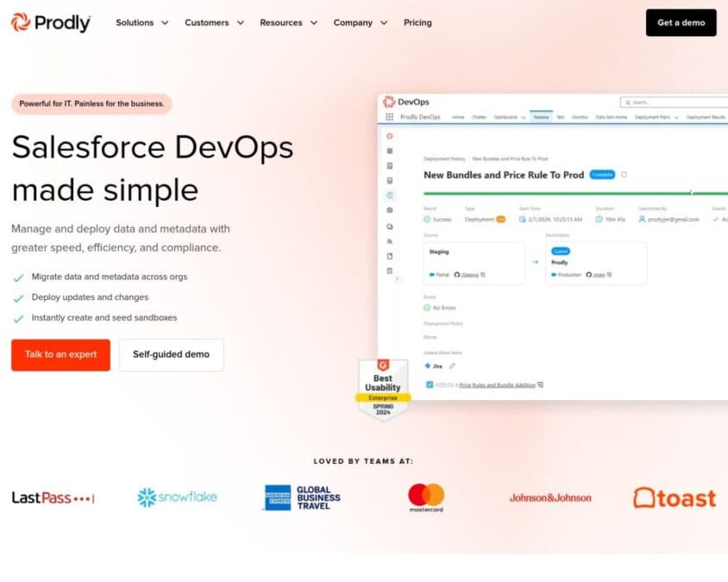Click the search field in DevOps preview
728x582 pixels.
pyautogui.click(x=675, y=102)
